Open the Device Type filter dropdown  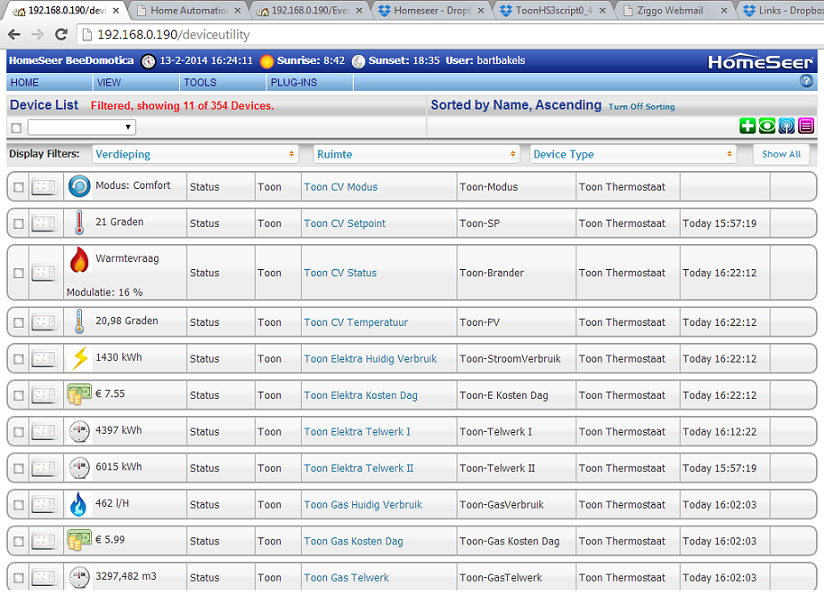(633, 154)
